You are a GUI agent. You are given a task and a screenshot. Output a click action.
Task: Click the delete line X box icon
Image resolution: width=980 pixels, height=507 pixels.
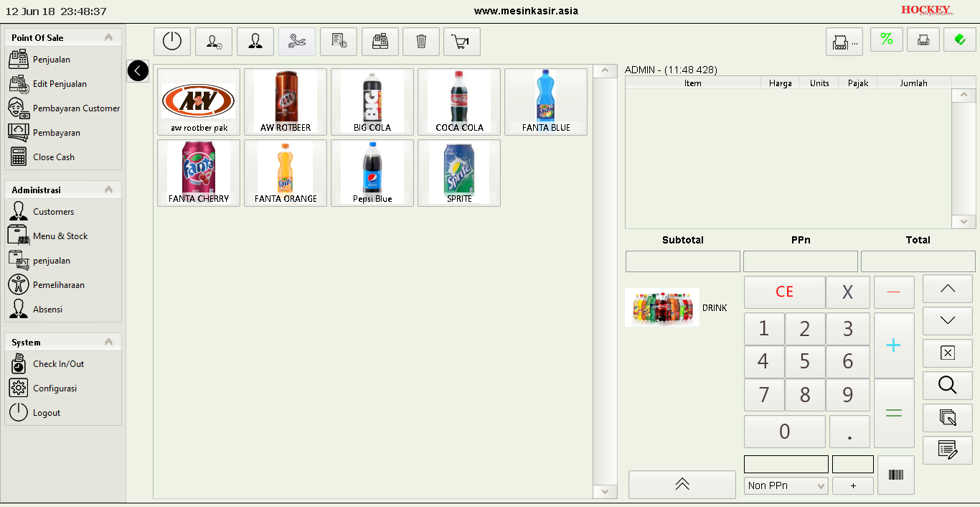[x=948, y=353]
